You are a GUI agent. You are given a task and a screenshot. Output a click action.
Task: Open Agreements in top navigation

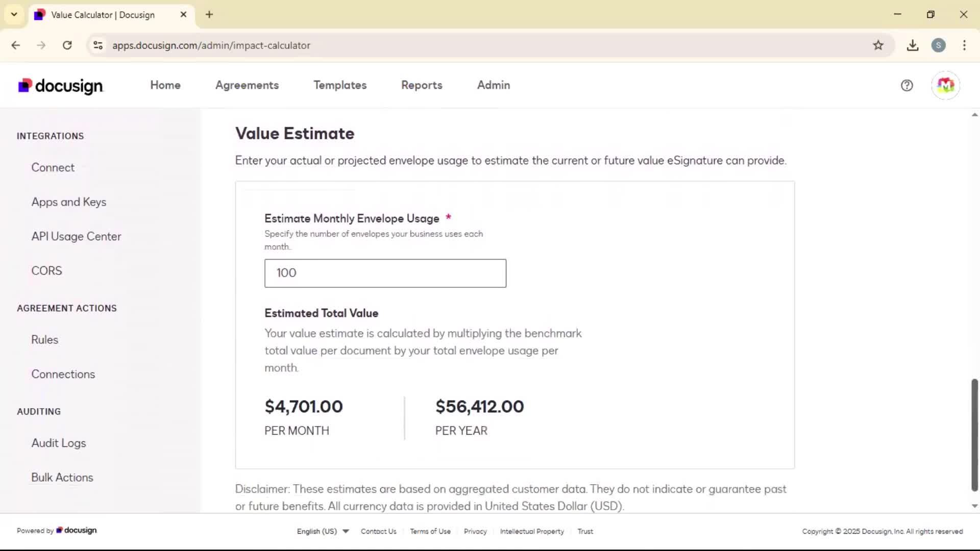pyautogui.click(x=247, y=85)
